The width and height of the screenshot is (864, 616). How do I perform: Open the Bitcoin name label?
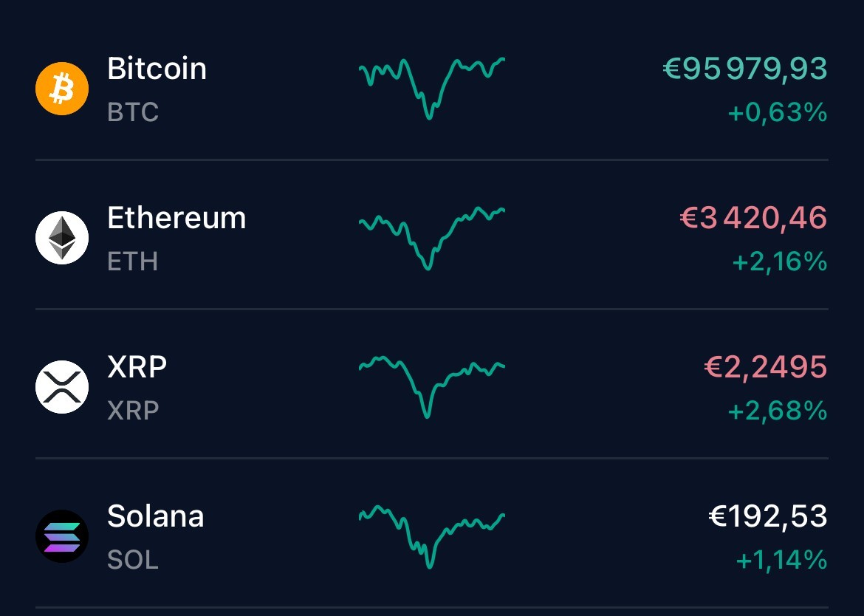pyautogui.click(x=157, y=69)
